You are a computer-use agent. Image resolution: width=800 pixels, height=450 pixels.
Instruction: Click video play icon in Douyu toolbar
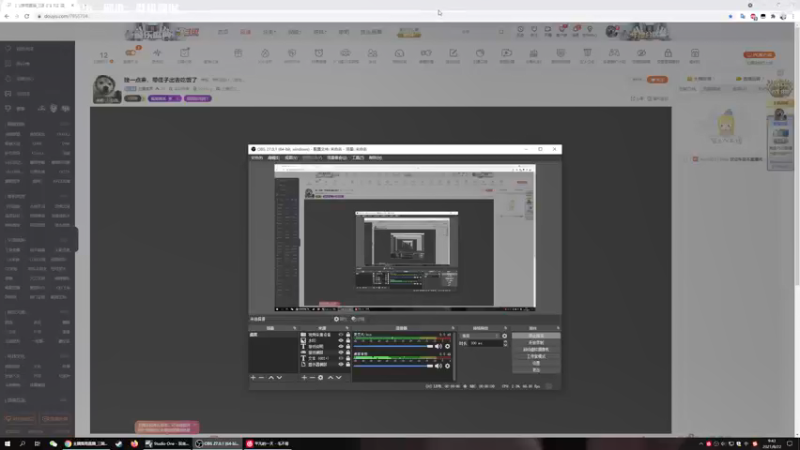[507, 53]
